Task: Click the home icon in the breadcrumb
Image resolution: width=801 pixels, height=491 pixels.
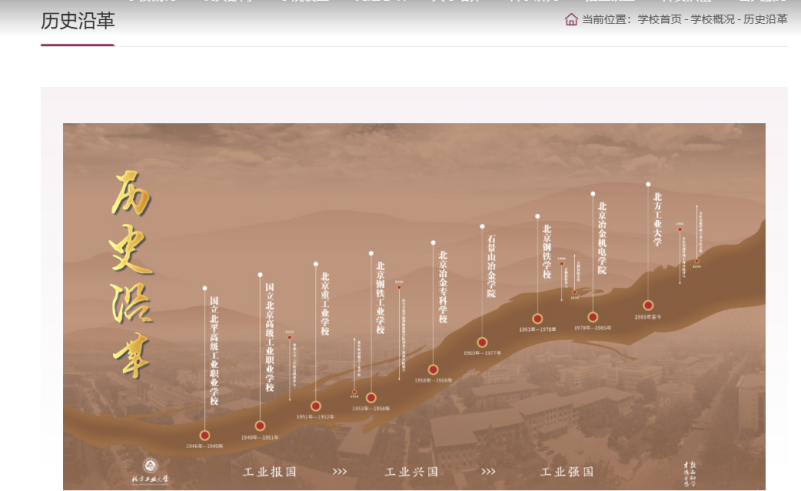Action: coord(571,19)
